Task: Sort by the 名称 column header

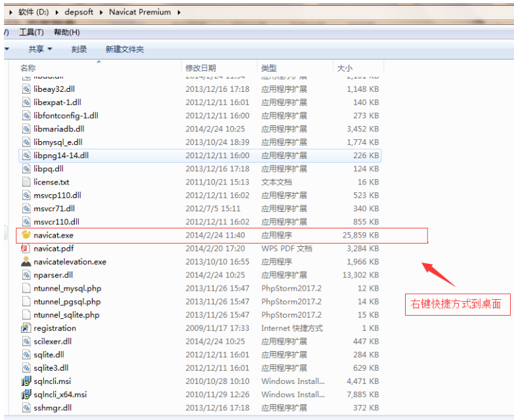Action: pyautogui.click(x=28, y=68)
